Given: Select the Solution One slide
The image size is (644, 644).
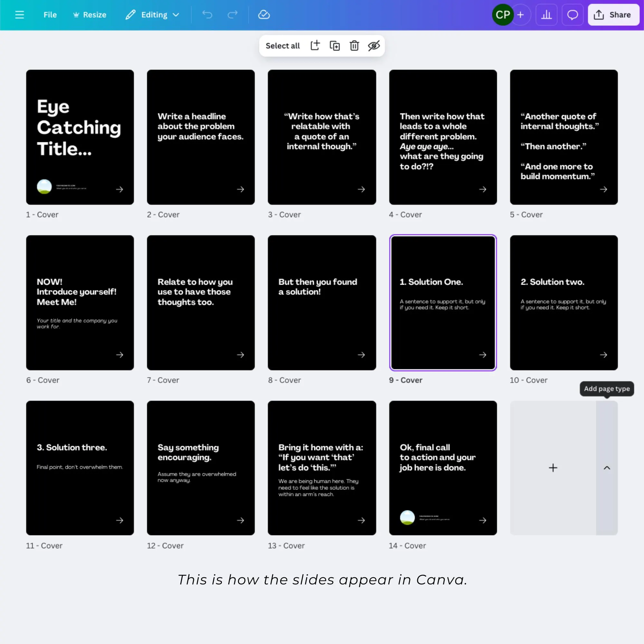Looking at the screenshot, I should 443,303.
